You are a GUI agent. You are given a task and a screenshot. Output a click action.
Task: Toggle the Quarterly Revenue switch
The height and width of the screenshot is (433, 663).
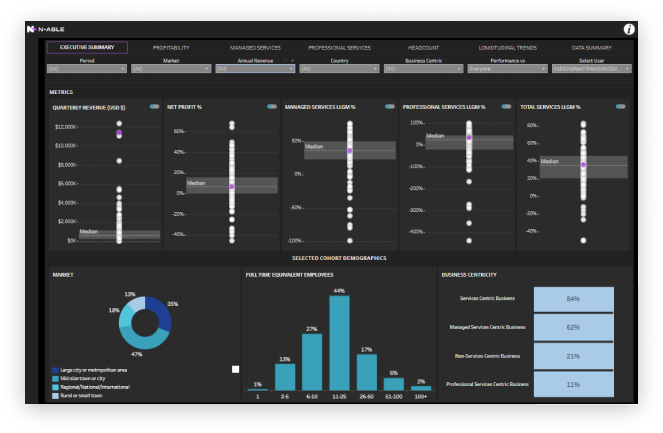pyautogui.click(x=155, y=107)
